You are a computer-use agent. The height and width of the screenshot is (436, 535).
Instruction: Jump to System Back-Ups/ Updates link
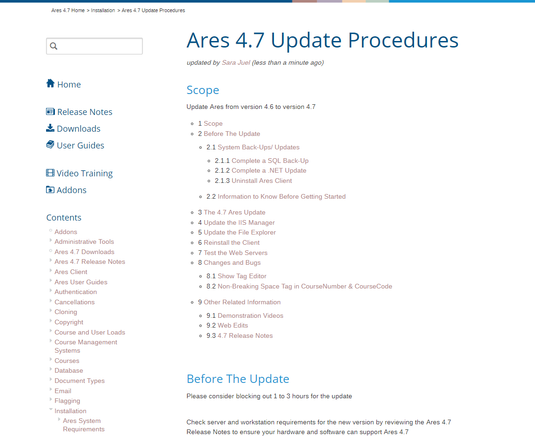pyautogui.click(x=258, y=147)
